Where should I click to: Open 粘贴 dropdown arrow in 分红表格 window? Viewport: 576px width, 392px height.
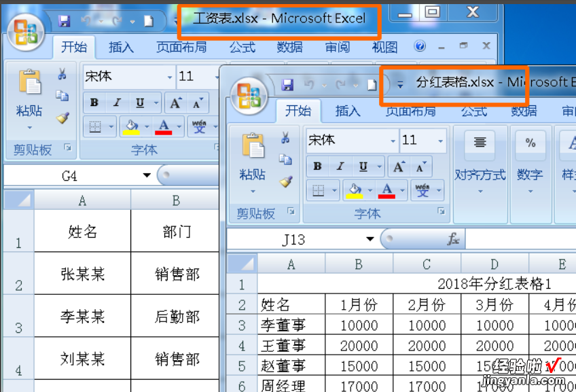[253, 192]
